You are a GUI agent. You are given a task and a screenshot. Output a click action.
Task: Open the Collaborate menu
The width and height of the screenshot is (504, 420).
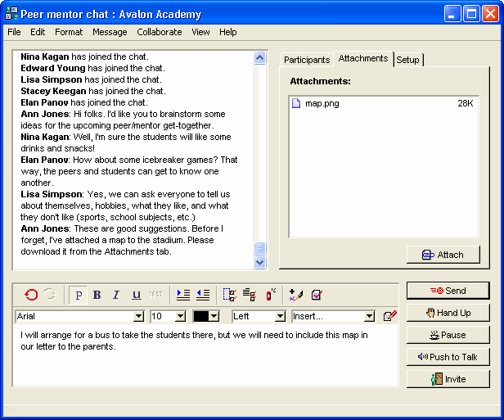click(160, 32)
